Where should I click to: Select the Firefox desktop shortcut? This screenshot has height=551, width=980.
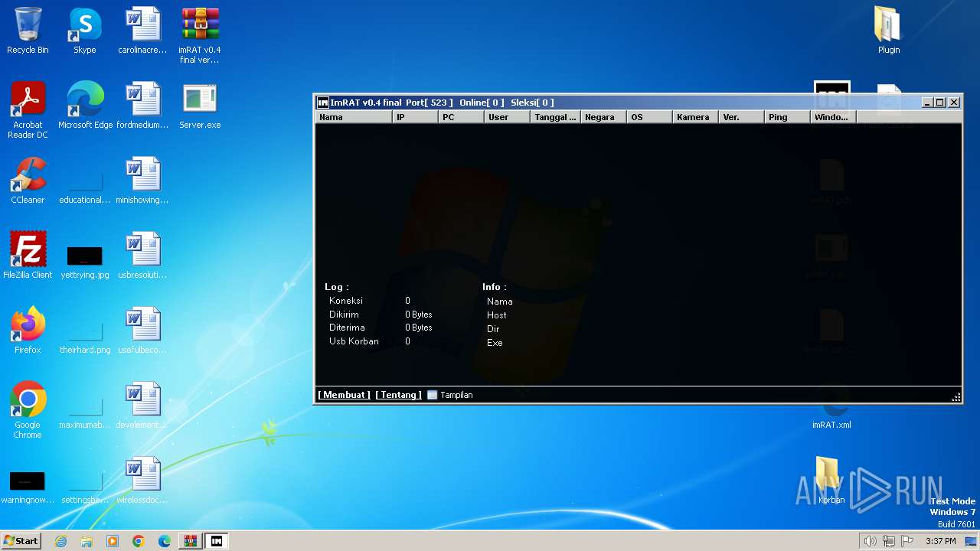pos(28,331)
